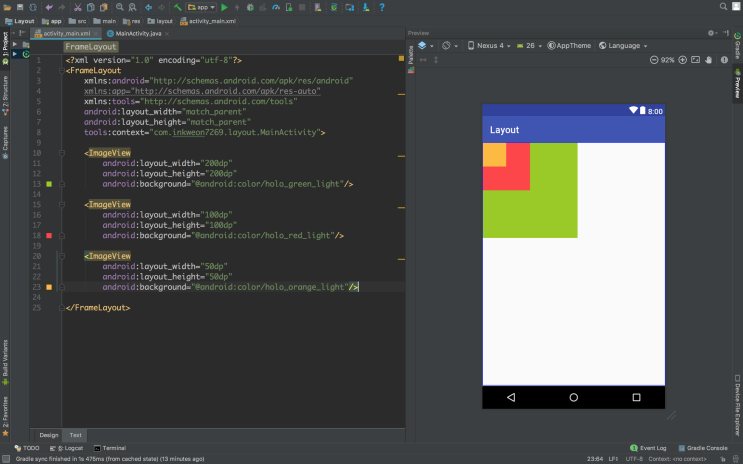
Task: Click the green Run app button
Action: (x=225, y=7)
